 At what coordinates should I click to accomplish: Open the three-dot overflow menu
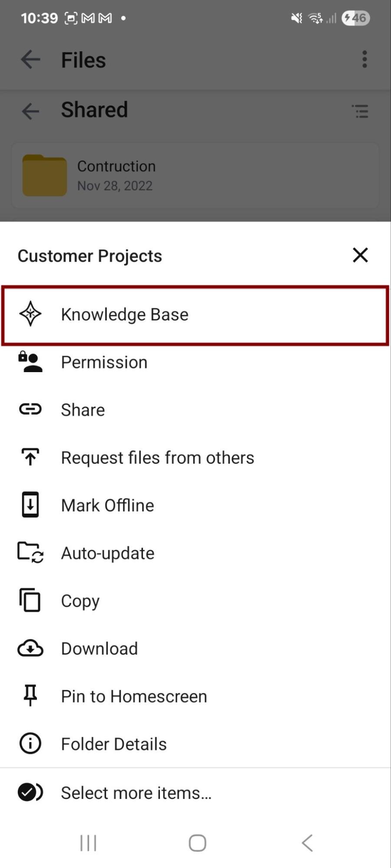(x=364, y=59)
